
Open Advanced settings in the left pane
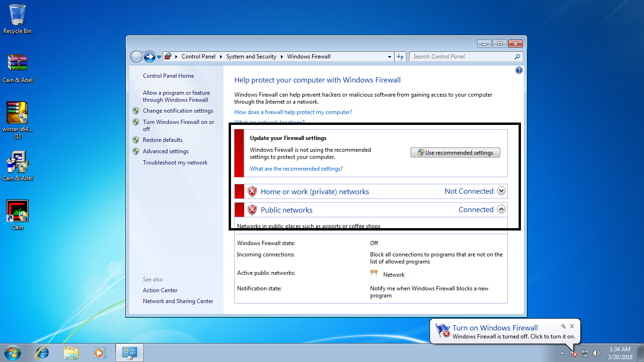click(x=165, y=151)
